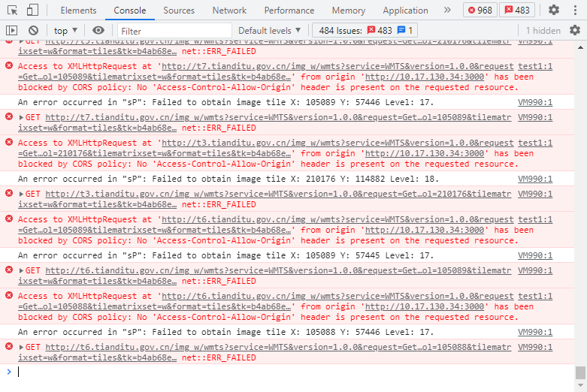Open the Memory tab

[349, 11]
